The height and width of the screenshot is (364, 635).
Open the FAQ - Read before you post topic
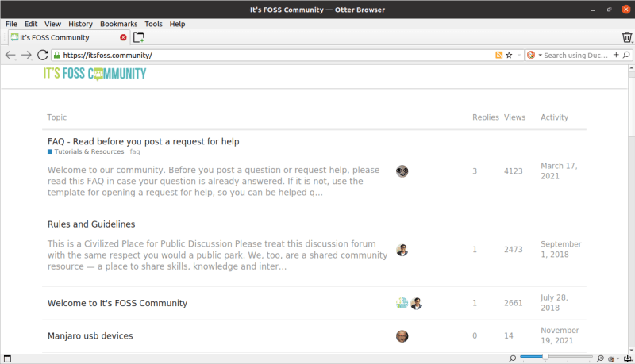(143, 141)
